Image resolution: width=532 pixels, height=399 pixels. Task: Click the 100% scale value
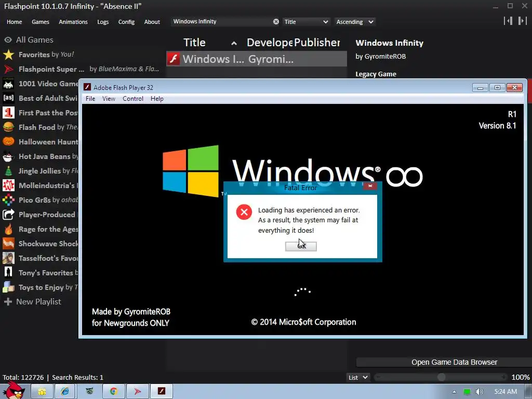pos(521,377)
